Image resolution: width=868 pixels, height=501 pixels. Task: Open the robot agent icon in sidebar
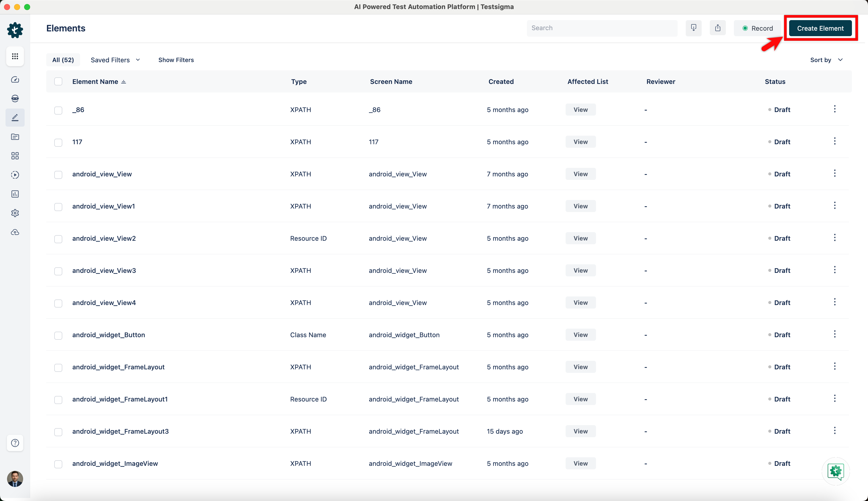point(15,98)
